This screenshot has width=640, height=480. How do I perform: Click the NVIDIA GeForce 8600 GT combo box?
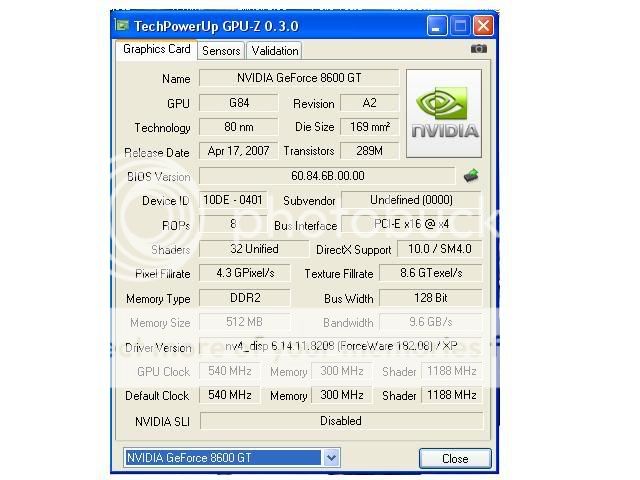tap(231, 458)
